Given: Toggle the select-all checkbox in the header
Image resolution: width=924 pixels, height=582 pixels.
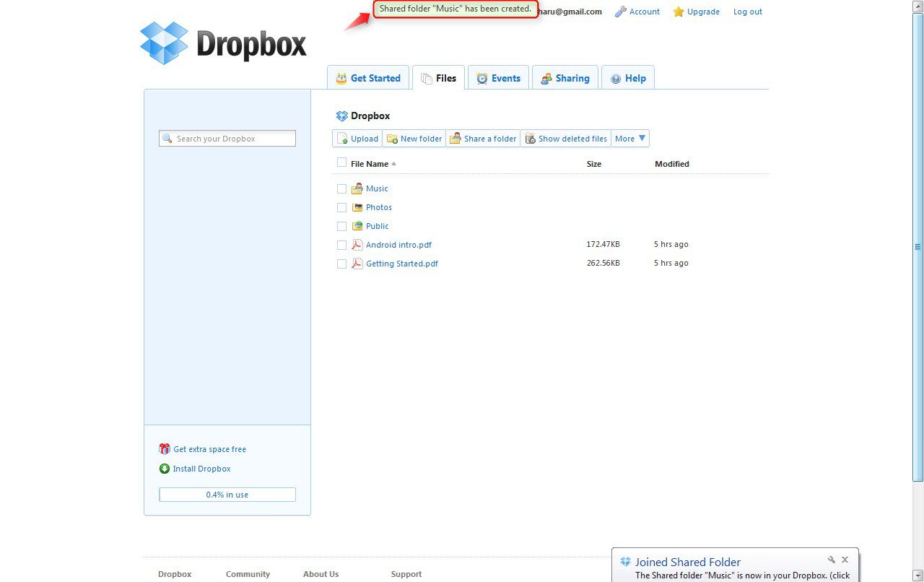Looking at the screenshot, I should point(341,162).
